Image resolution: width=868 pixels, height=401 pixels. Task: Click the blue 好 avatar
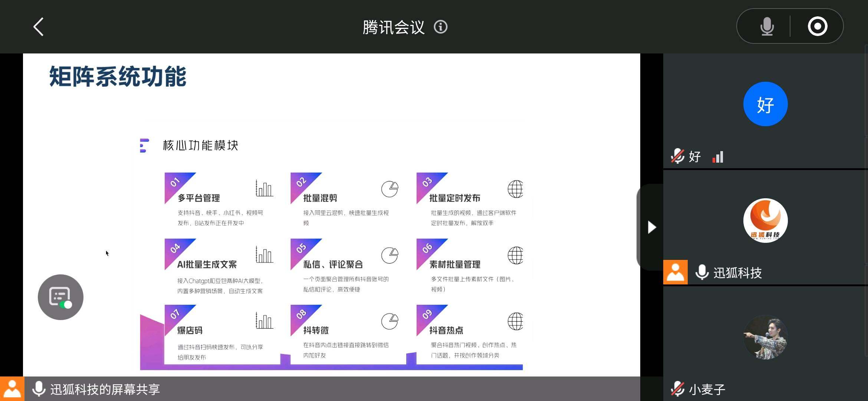click(765, 104)
